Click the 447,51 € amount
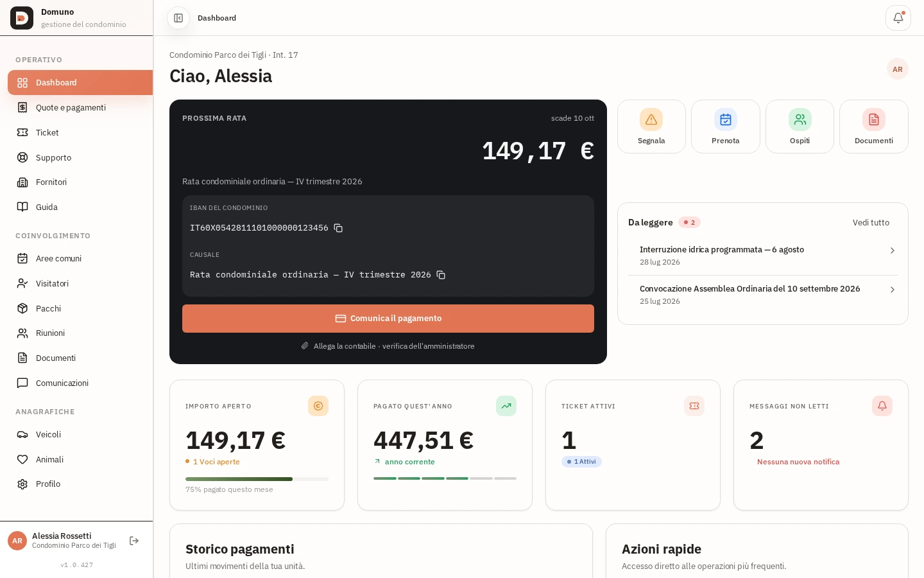This screenshot has width=924, height=578. tap(424, 441)
